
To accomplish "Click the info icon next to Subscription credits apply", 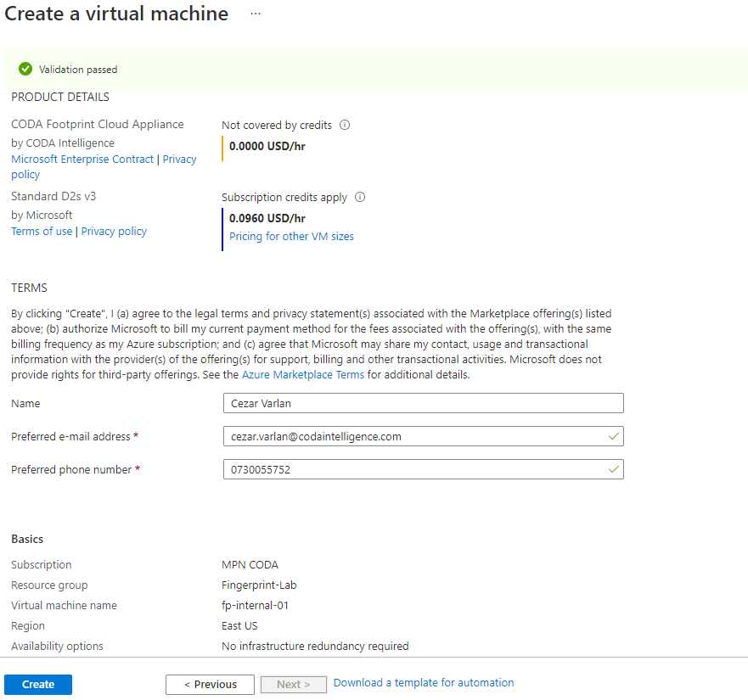I will pos(360,197).
